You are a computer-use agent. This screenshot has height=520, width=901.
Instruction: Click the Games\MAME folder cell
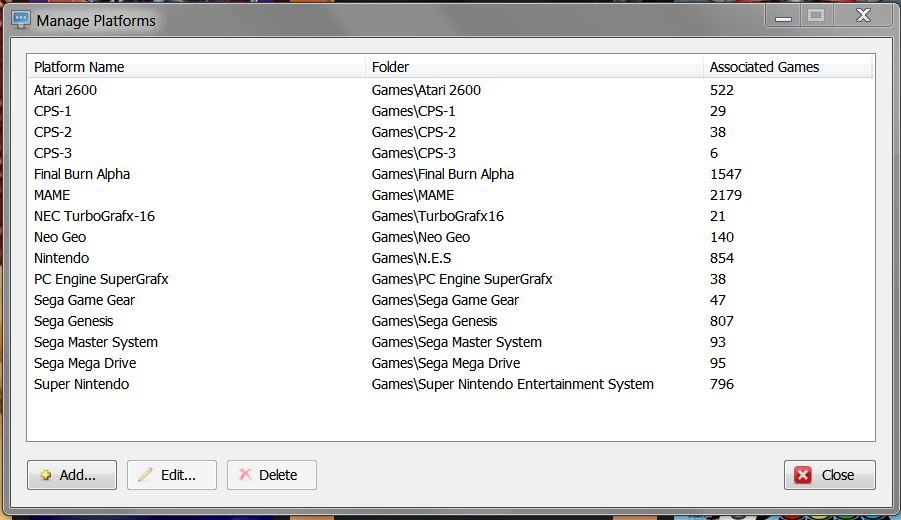click(413, 195)
